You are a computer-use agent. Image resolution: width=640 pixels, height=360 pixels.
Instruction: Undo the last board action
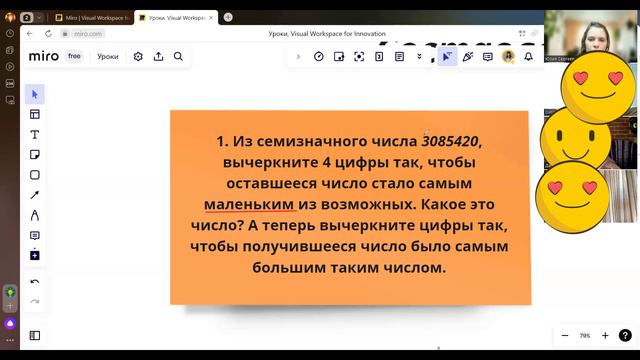point(35,282)
